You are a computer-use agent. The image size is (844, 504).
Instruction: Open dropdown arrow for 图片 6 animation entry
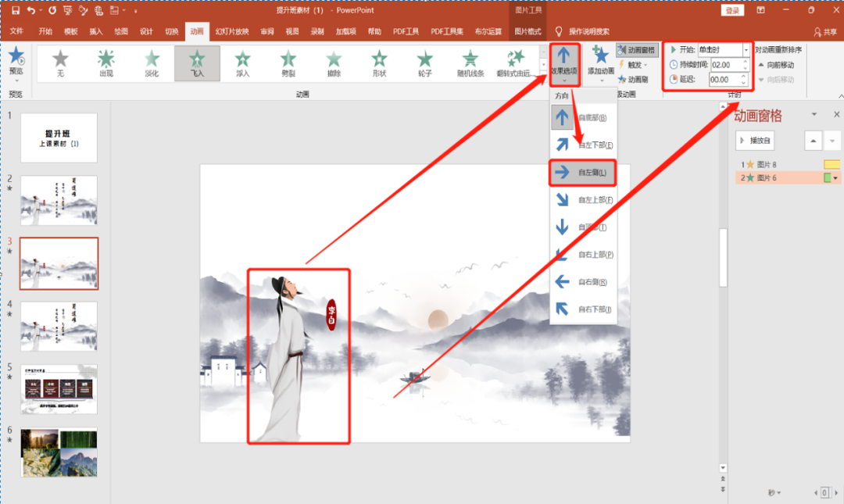835,178
